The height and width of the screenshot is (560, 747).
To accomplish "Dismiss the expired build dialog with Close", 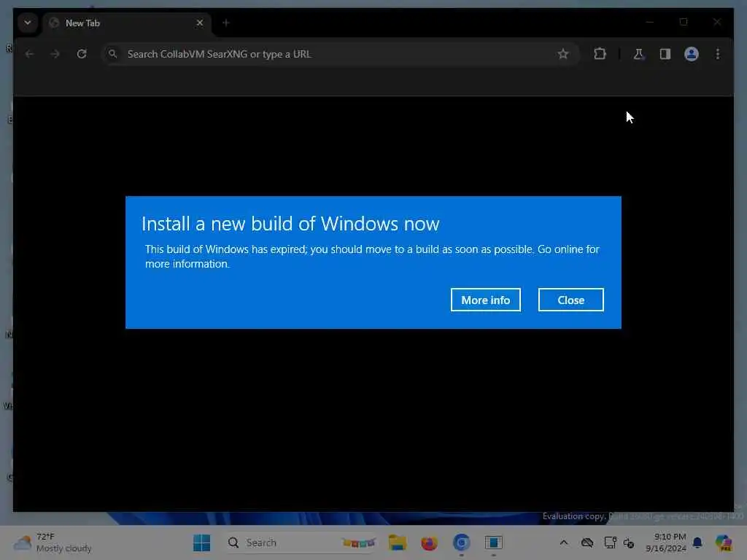I will 570,300.
